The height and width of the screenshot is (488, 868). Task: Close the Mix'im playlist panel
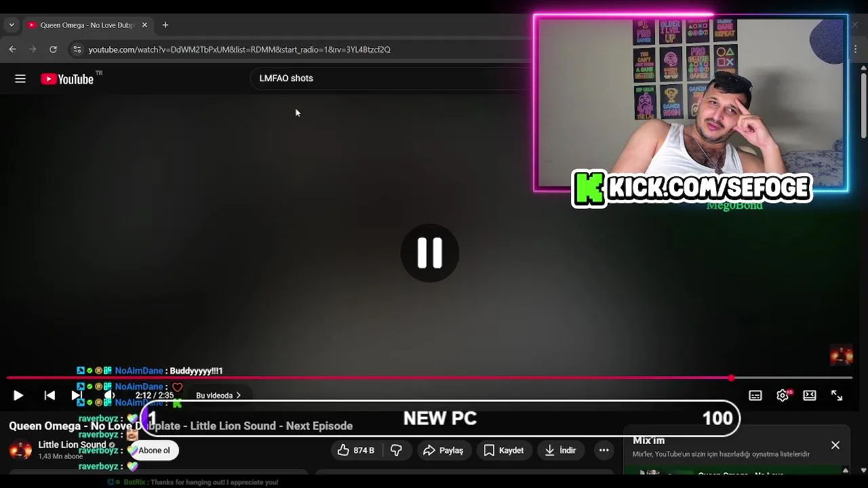[x=835, y=445]
